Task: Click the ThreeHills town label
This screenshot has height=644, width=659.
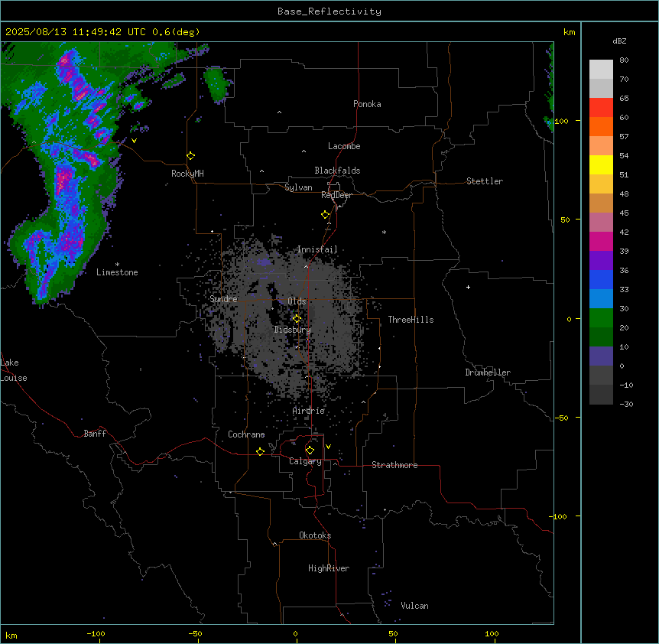Action: coord(411,320)
